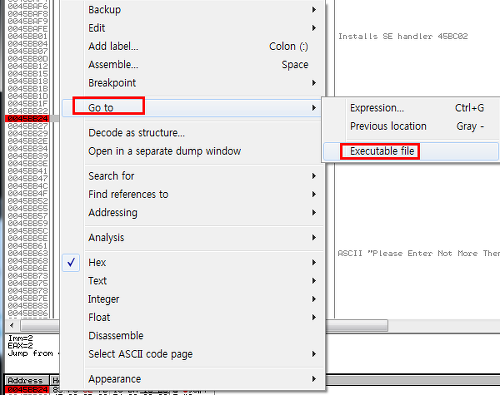Open the Search for submenu
Image resolution: width=500 pixels, height=395 pixels.
click(x=193, y=176)
